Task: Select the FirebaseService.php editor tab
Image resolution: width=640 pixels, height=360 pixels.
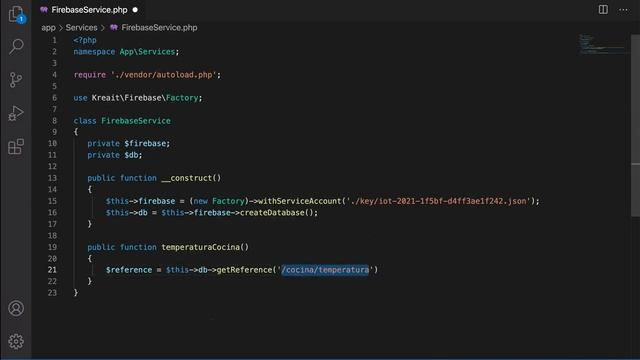Action: tap(89, 10)
